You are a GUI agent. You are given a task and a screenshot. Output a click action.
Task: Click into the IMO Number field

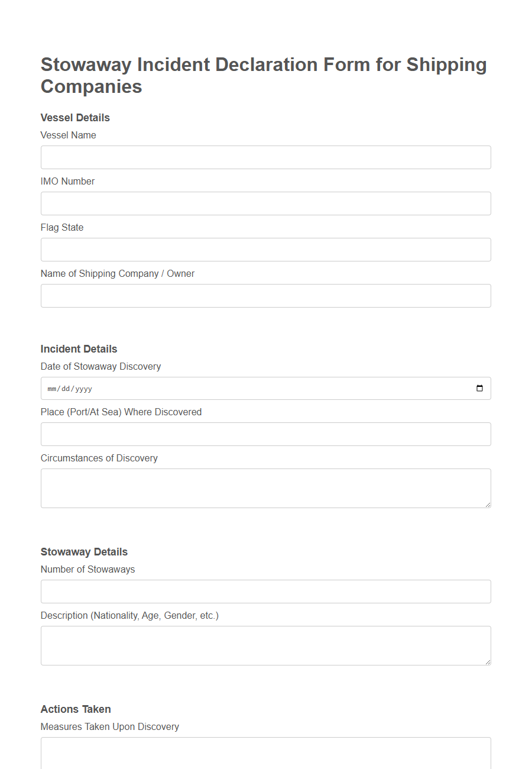tap(265, 203)
